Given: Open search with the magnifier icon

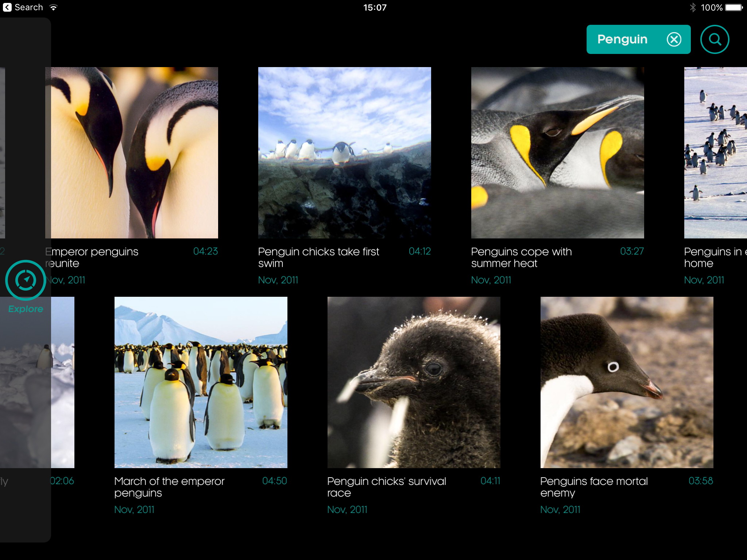Looking at the screenshot, I should click(715, 39).
